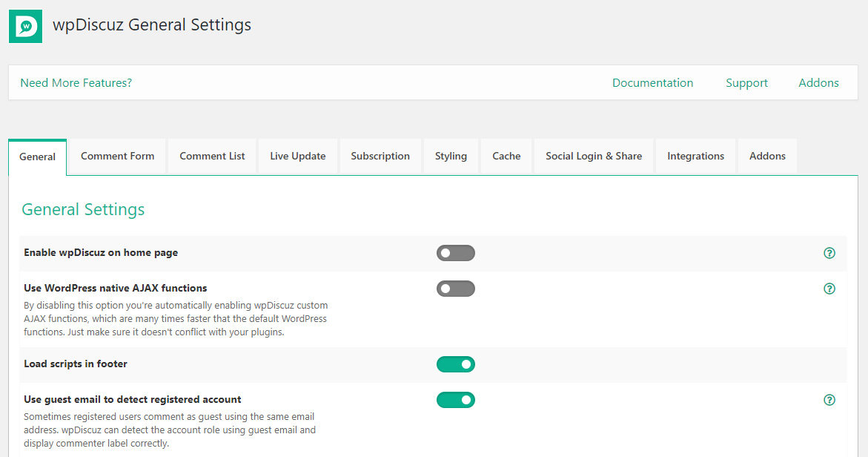Toggle Use WordPress native AJAX functions
This screenshot has height=457, width=868.
456,289
